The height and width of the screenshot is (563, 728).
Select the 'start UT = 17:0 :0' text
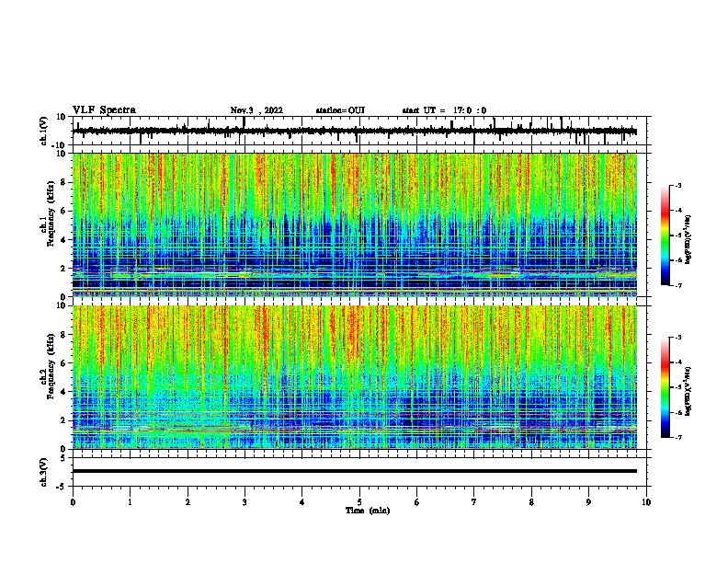pos(444,110)
